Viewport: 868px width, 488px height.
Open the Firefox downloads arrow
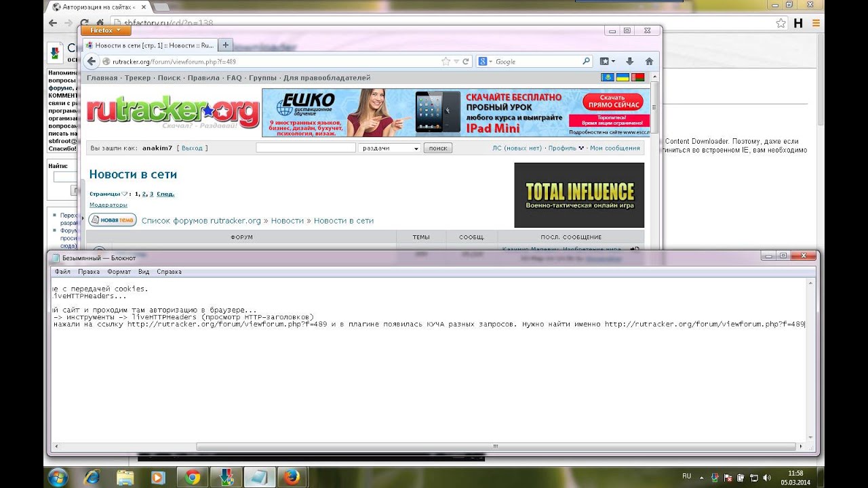629,61
